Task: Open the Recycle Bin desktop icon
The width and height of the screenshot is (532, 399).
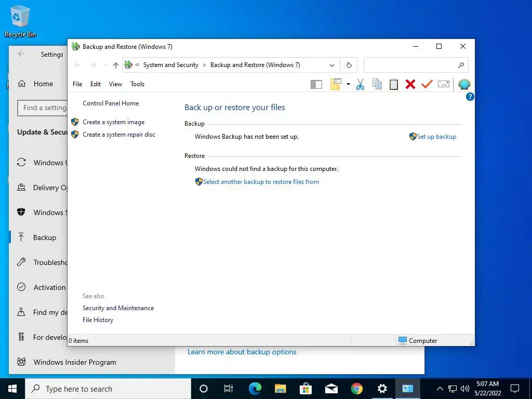Action: pos(20,21)
